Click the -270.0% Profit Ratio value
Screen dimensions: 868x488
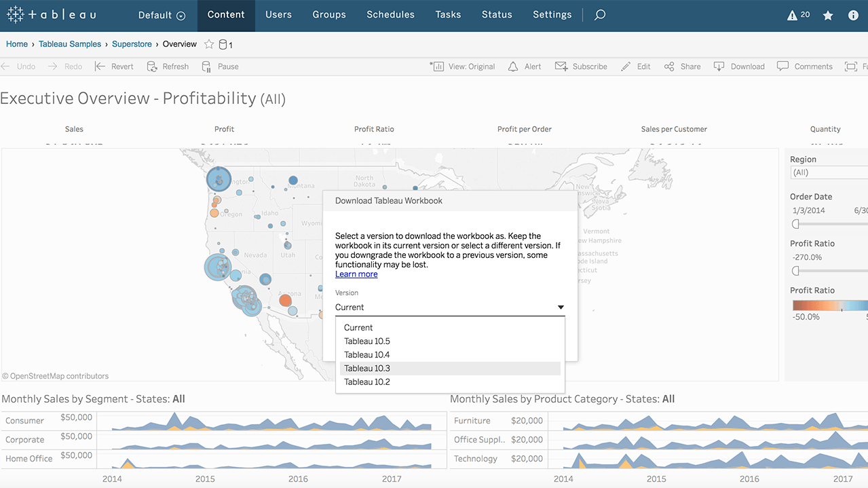coord(807,257)
